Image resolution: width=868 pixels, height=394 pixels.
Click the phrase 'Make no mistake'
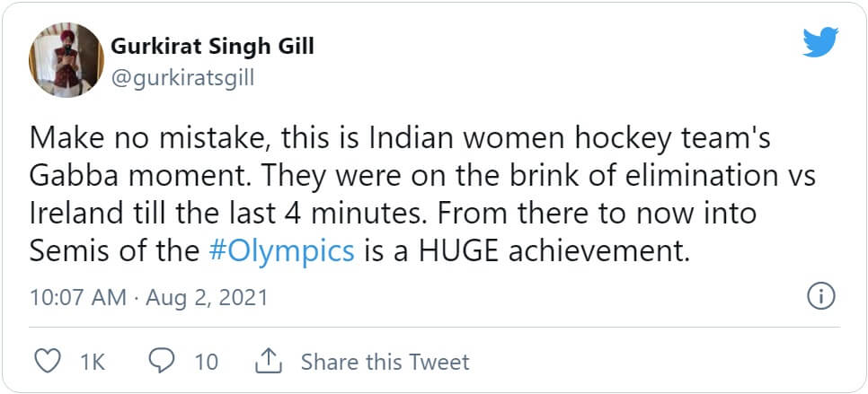click(x=138, y=139)
